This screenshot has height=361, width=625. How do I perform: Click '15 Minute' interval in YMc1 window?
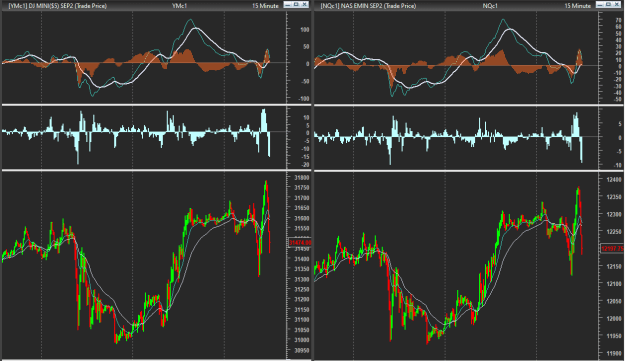[x=265, y=6]
